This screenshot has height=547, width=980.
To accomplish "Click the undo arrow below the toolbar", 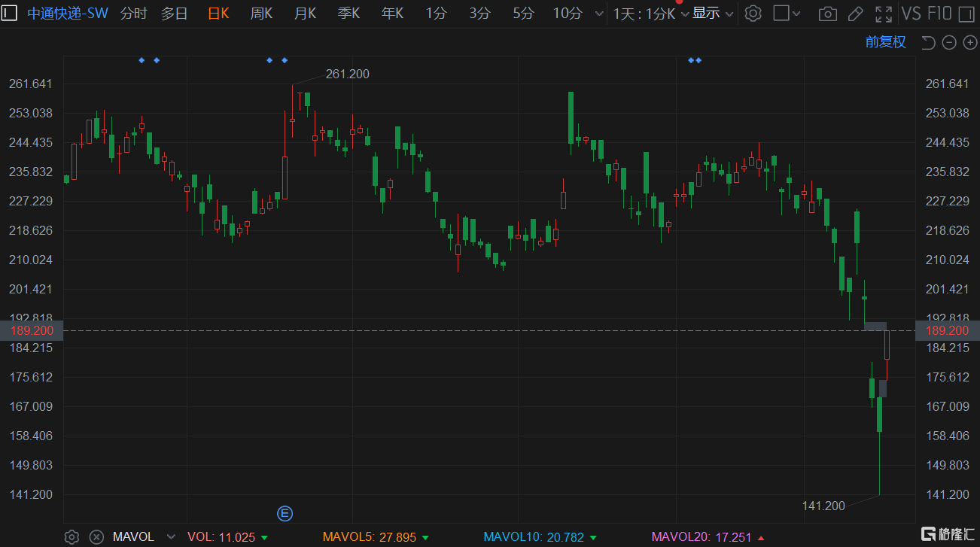I will [928, 43].
